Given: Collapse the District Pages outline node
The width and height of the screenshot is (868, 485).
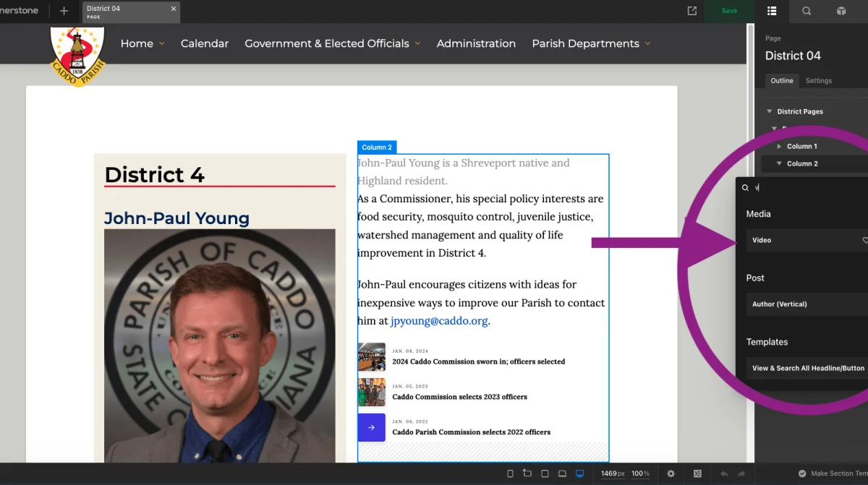Looking at the screenshot, I should 770,111.
